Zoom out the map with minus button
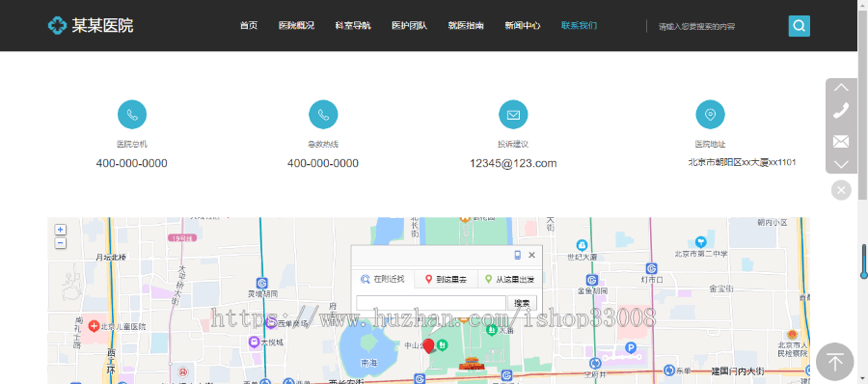 coord(61,243)
